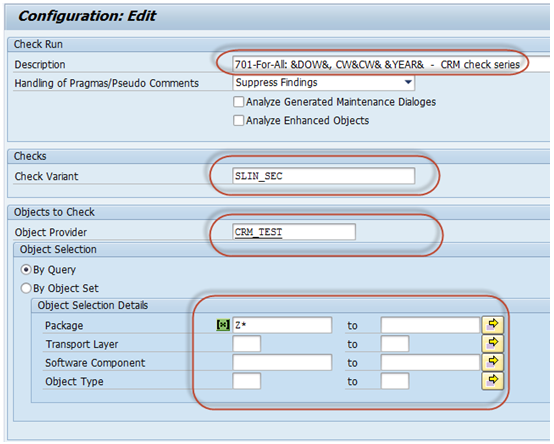Select the By Query radio button
Viewport: 554px width, 444px height.
click(26, 270)
